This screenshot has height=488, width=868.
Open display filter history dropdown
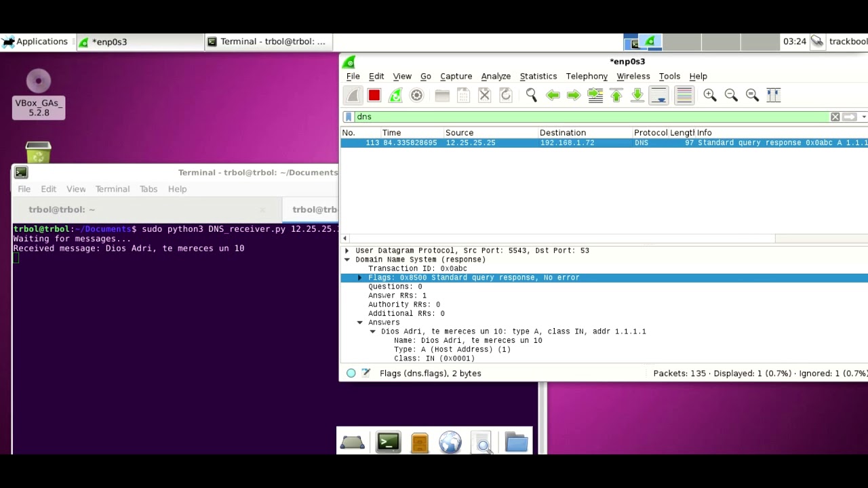tap(863, 117)
